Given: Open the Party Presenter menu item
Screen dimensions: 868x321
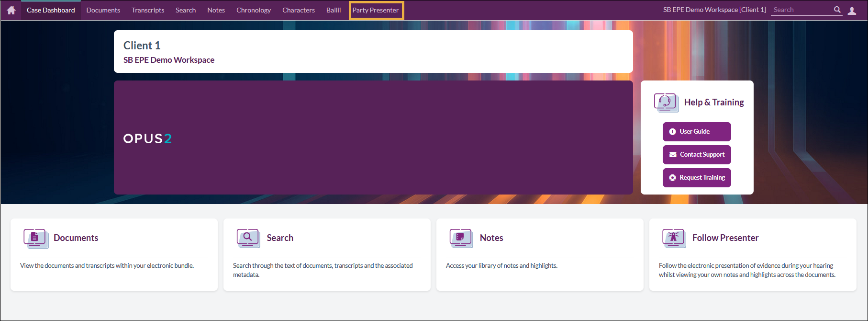Looking at the screenshot, I should click(376, 10).
